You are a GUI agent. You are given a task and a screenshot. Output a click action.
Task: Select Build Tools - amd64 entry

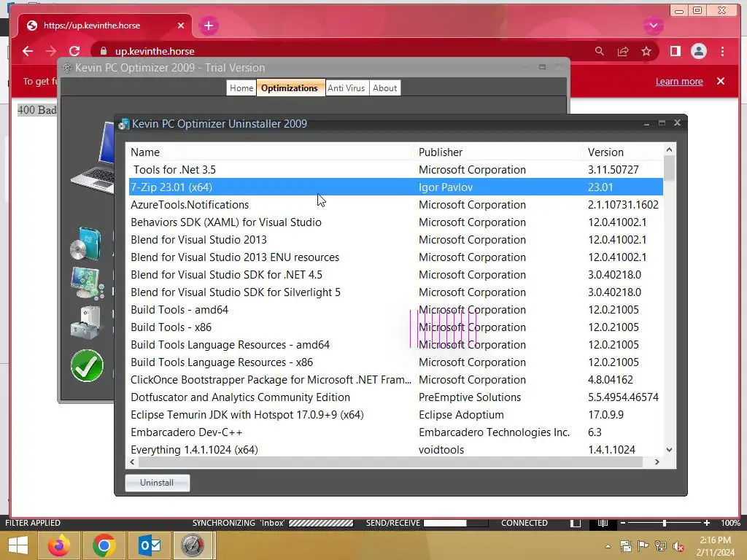[396, 310]
